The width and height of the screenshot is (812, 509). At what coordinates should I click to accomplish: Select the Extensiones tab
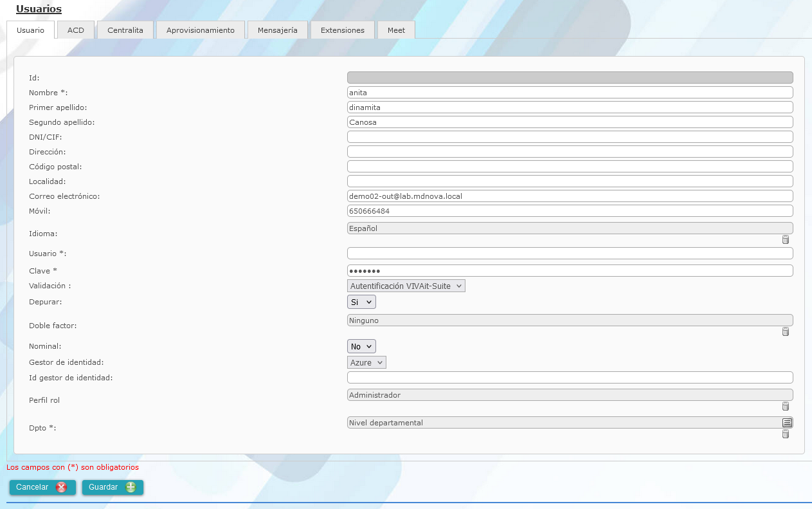(x=343, y=30)
